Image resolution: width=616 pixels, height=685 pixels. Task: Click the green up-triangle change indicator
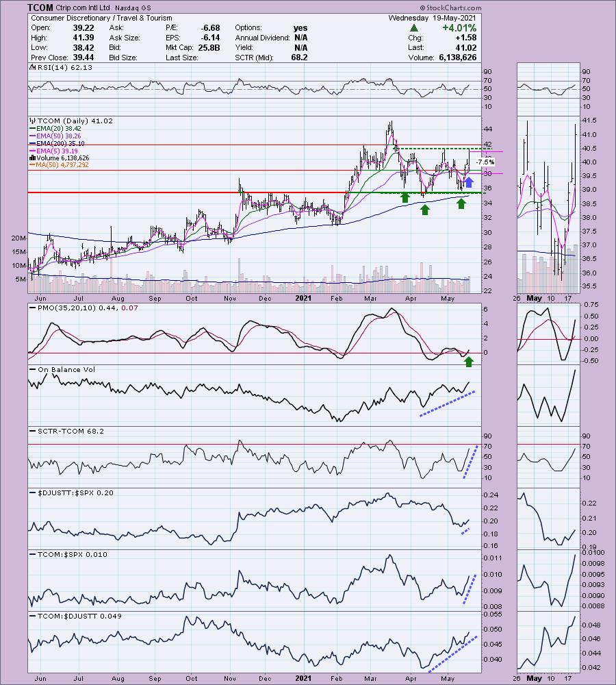(x=413, y=28)
